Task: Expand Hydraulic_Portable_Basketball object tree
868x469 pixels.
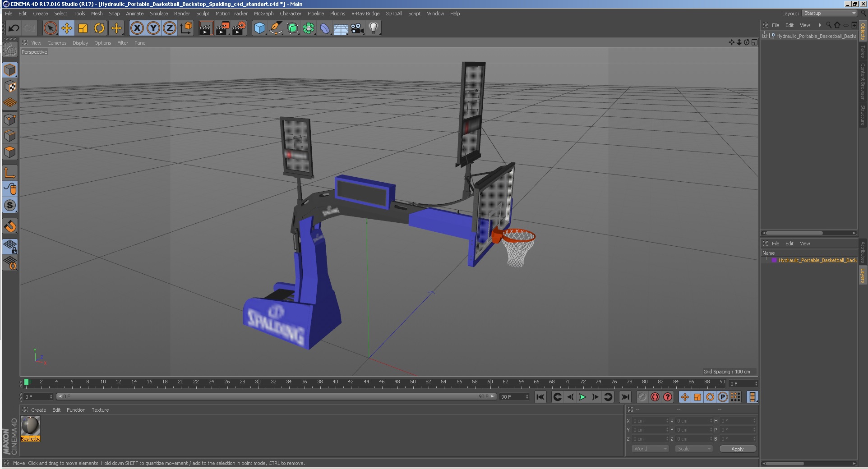Action: pos(765,36)
